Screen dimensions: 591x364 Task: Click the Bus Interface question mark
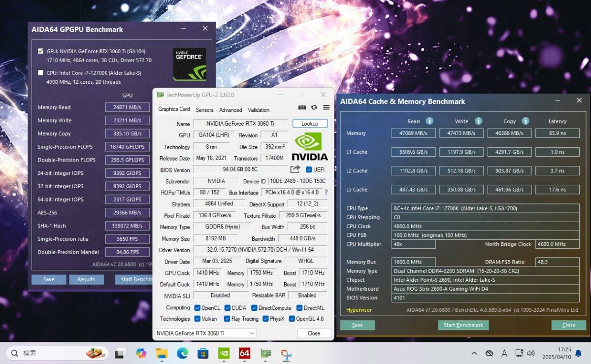tap(326, 193)
